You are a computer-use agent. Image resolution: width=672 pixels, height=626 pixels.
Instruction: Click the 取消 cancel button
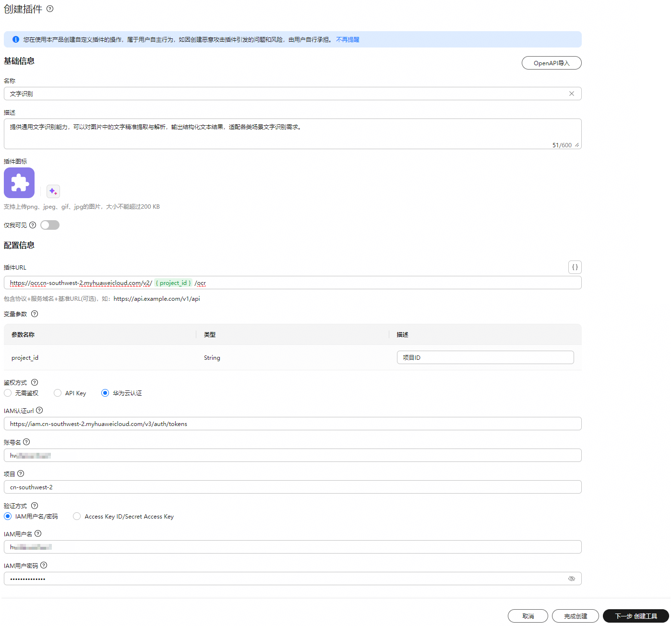pyautogui.click(x=528, y=616)
